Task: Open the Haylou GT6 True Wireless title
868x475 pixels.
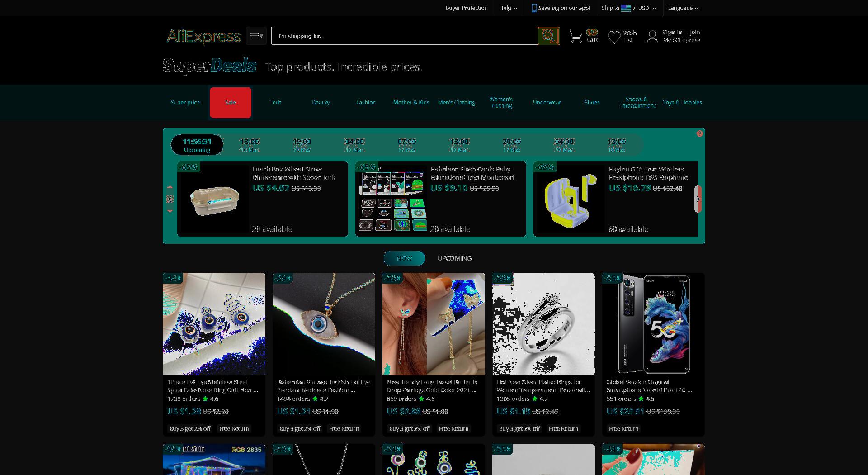Action: [648, 173]
